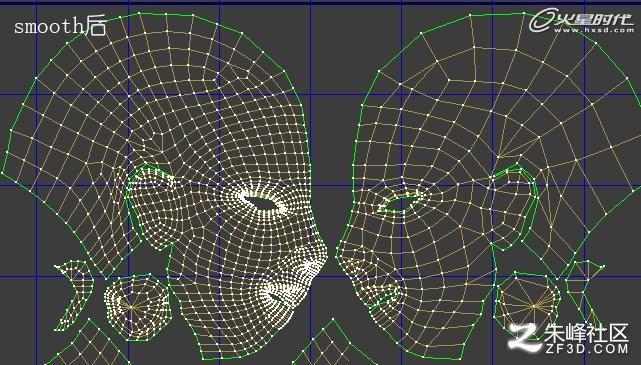Click the hub vertex of dense radial shell
This screenshot has width=641, height=365.
coord(131,307)
